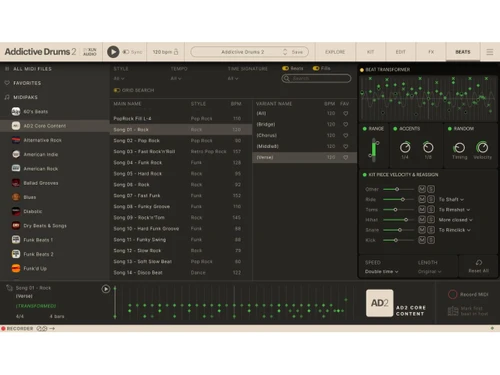Toggle the Beat Transformer power dot
This screenshot has width=500, height=375.
tap(362, 70)
